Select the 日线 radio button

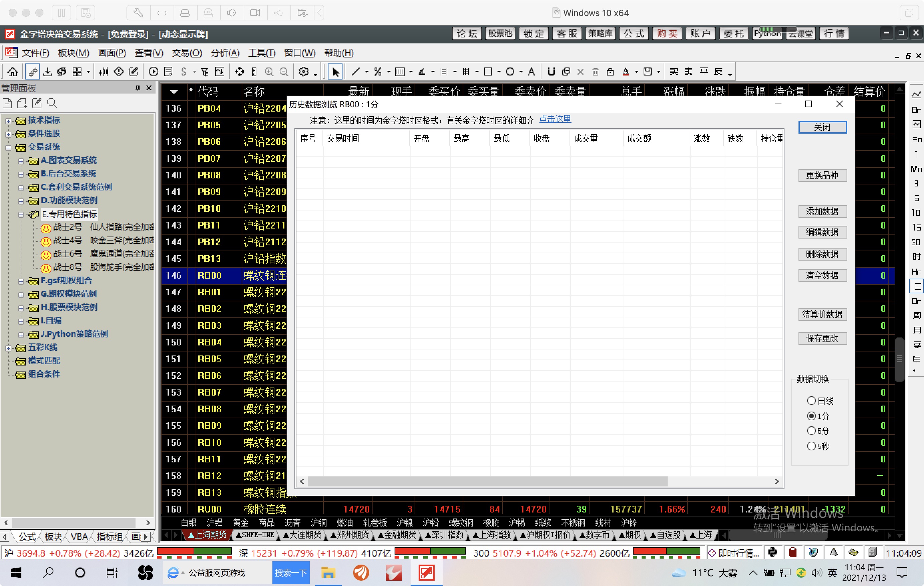pos(811,401)
